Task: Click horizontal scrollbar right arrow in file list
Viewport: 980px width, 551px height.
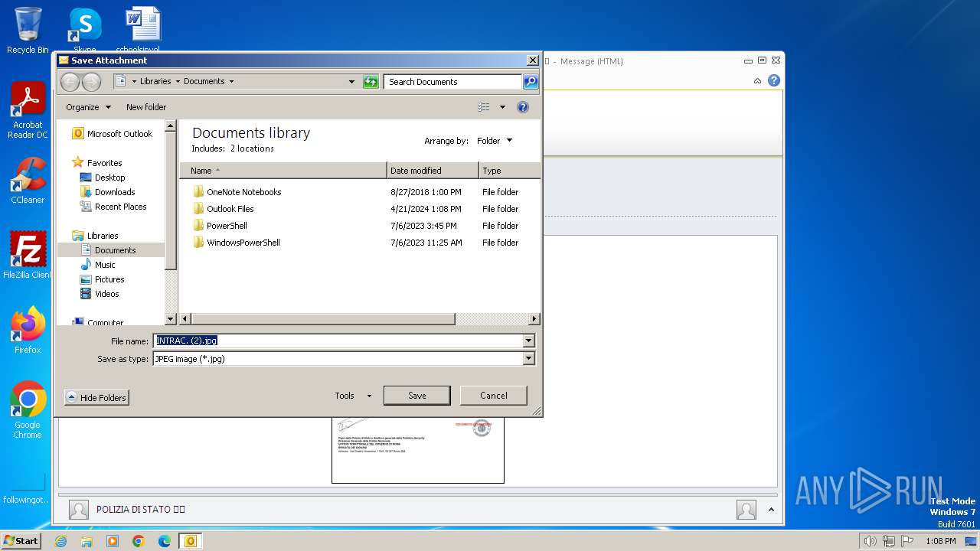Action: coord(534,318)
